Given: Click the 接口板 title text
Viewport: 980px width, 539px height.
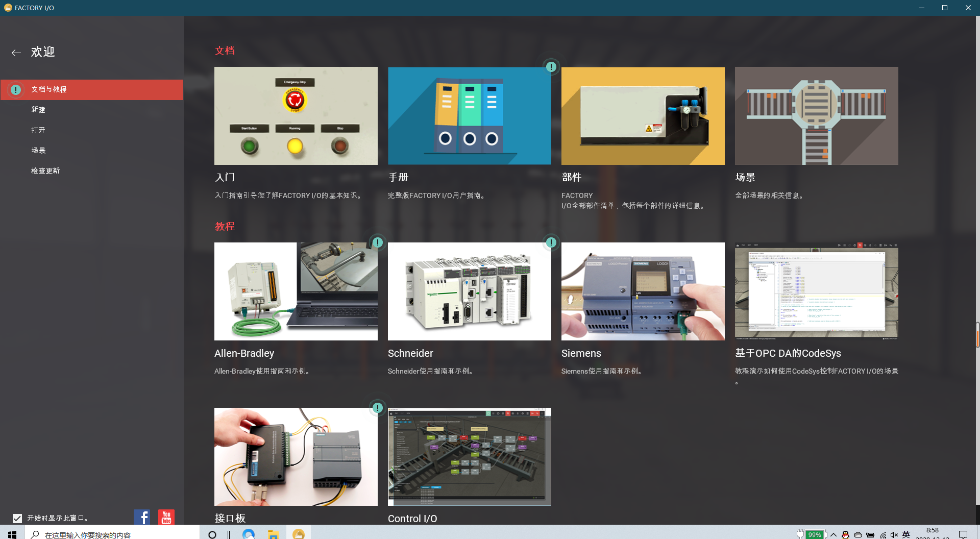Looking at the screenshot, I should pos(230,519).
